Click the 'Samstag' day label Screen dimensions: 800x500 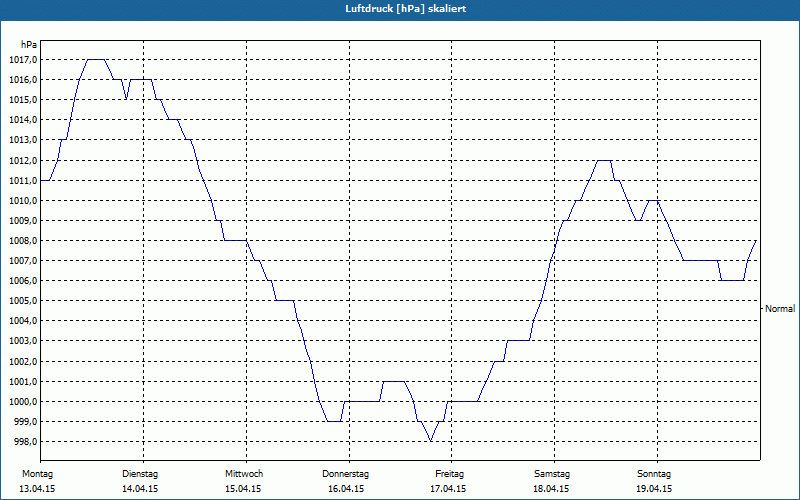pos(552,474)
